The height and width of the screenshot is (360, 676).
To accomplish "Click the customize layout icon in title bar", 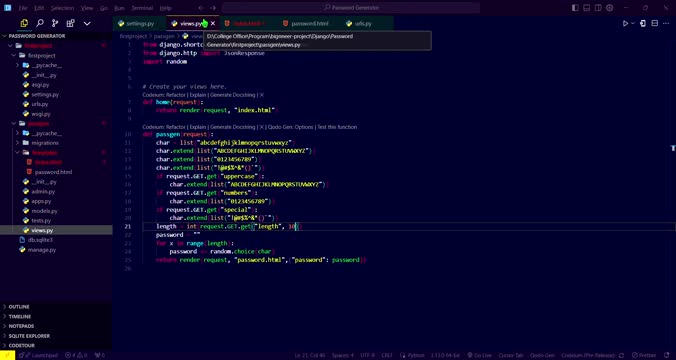I will pos(610,8).
